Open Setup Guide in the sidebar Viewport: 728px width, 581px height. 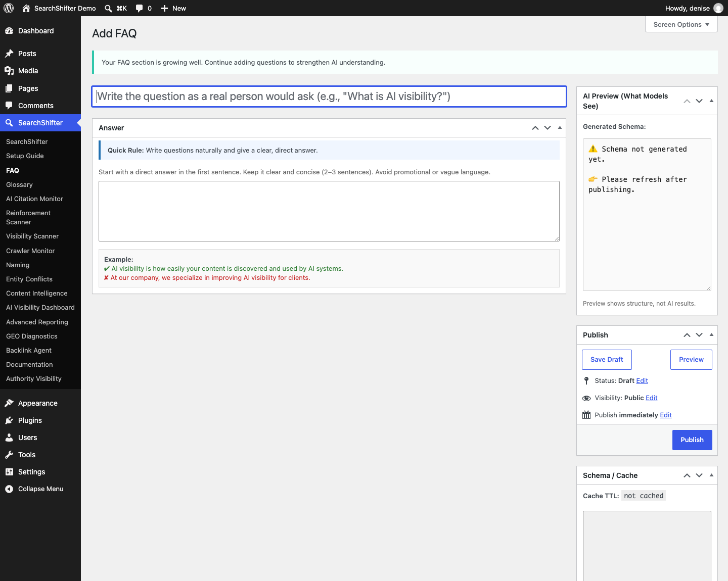pos(25,156)
